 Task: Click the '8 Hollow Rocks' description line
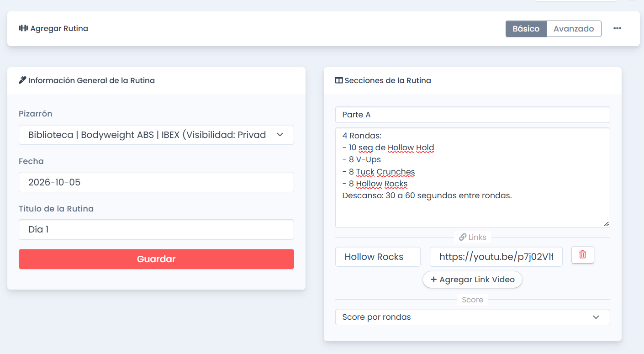375,184
